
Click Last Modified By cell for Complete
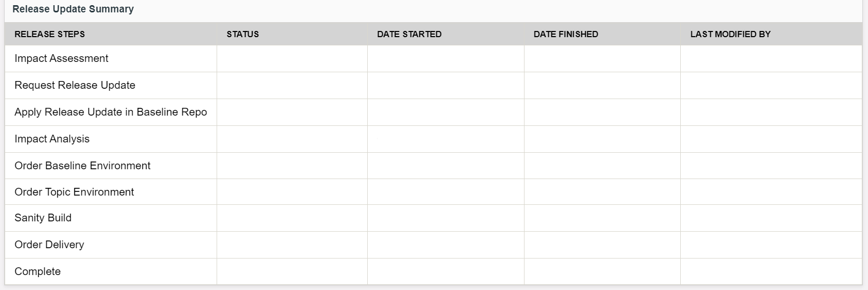point(771,271)
